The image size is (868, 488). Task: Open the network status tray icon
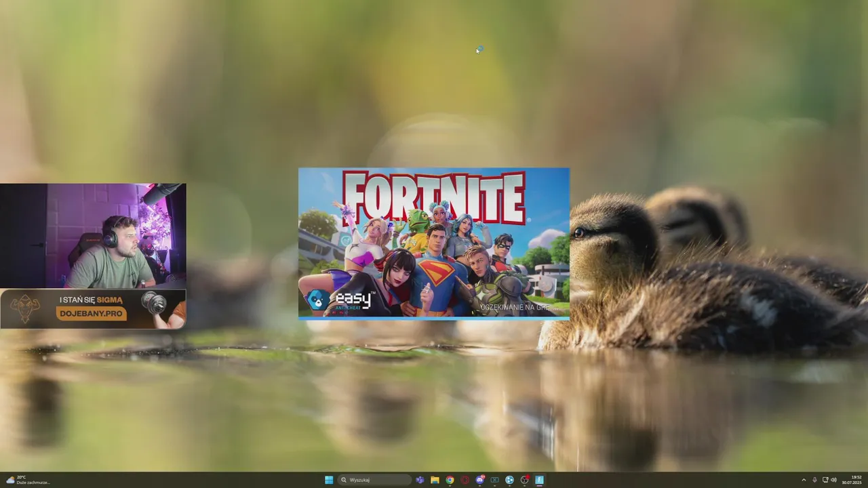click(825, 480)
